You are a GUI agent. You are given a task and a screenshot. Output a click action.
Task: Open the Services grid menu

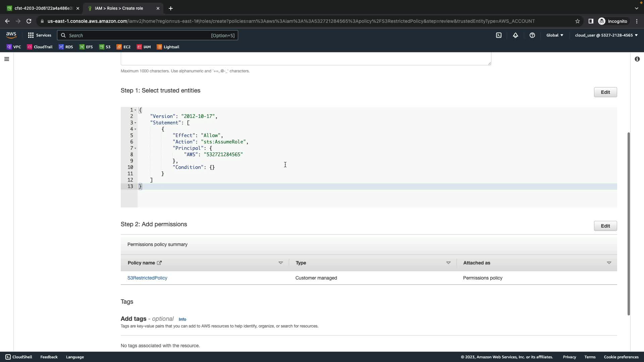39,35
